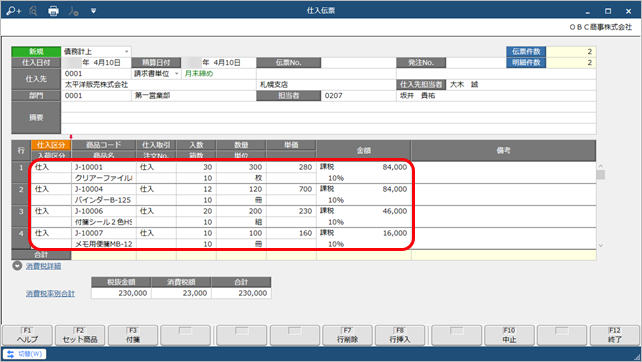Click the F10 中止 button
The image size is (642, 362).
point(509,335)
